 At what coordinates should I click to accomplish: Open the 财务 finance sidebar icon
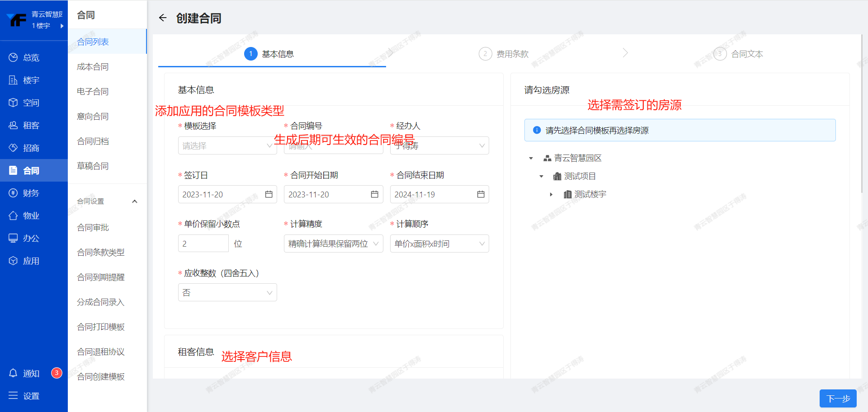[x=13, y=193]
